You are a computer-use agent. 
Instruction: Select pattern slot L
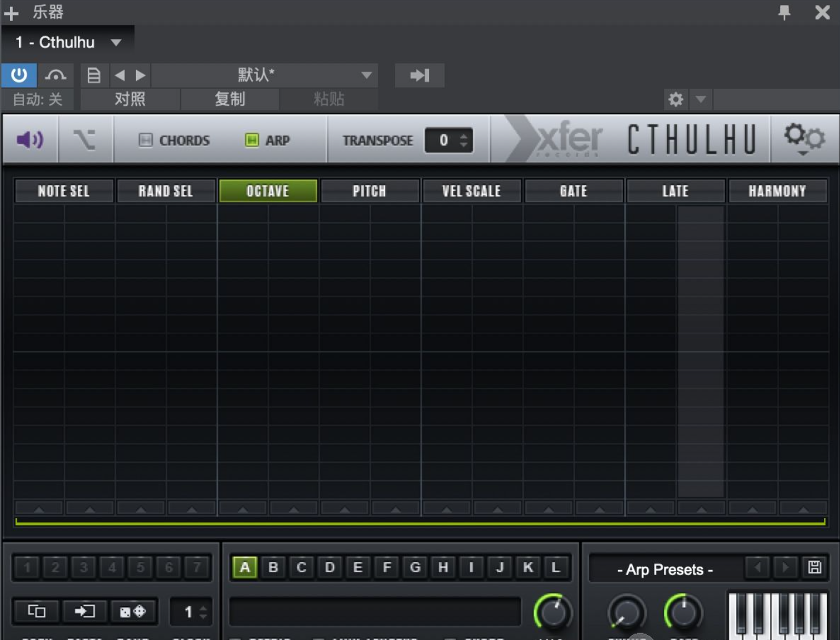pos(556,567)
